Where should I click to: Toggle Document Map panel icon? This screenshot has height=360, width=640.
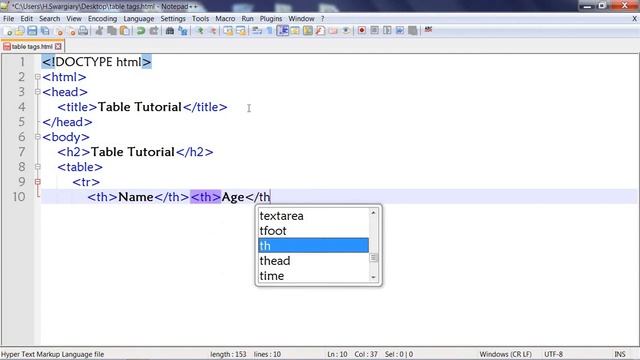coord(308,31)
